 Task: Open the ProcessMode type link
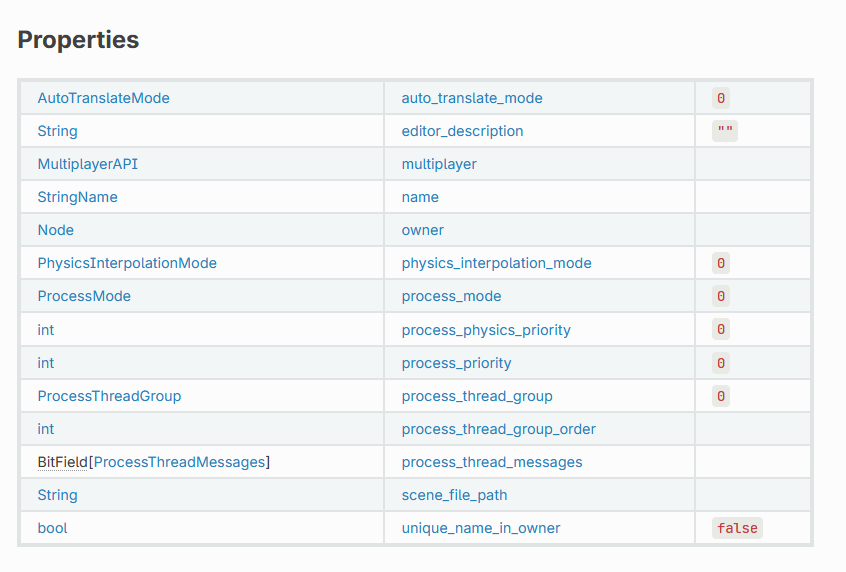(84, 296)
